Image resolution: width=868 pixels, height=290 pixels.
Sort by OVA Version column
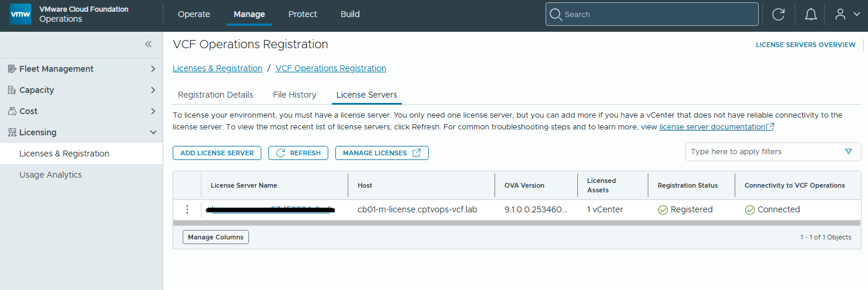click(x=524, y=185)
